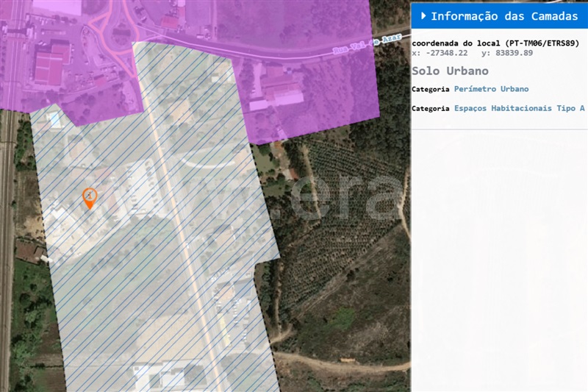Select the Solo Urbano heading

click(x=450, y=71)
